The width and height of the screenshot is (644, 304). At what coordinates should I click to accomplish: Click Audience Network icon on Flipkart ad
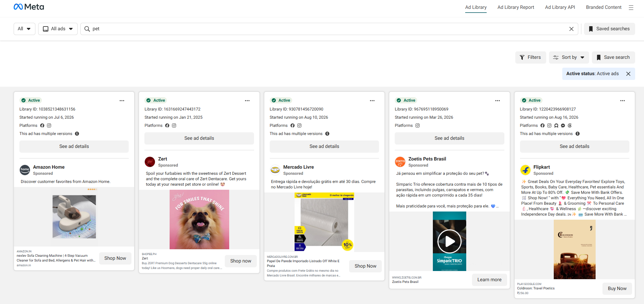556,125
